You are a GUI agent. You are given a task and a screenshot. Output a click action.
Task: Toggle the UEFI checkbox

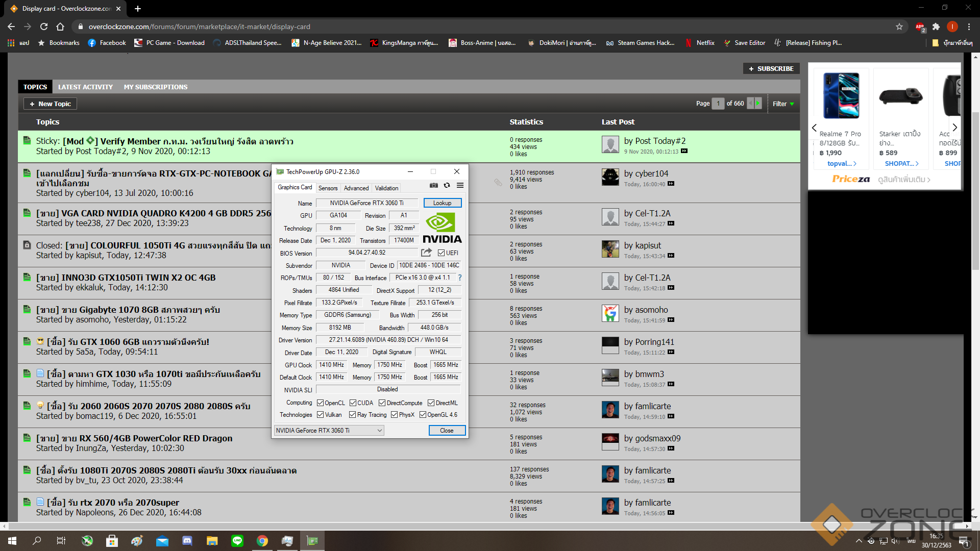[441, 253]
